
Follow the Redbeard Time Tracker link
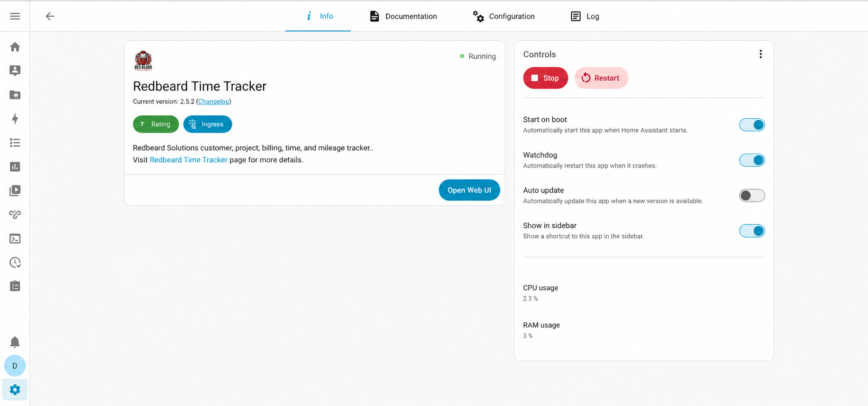188,160
